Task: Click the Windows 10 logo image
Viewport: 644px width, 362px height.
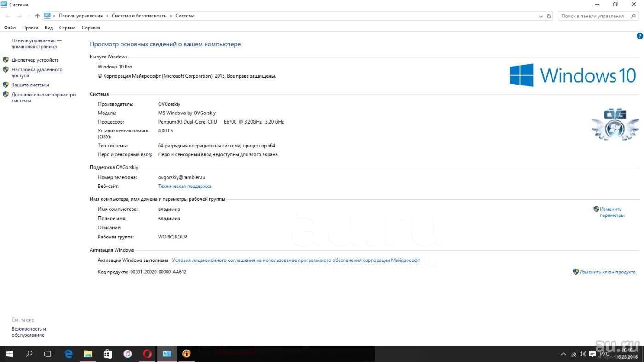Action: tap(573, 75)
